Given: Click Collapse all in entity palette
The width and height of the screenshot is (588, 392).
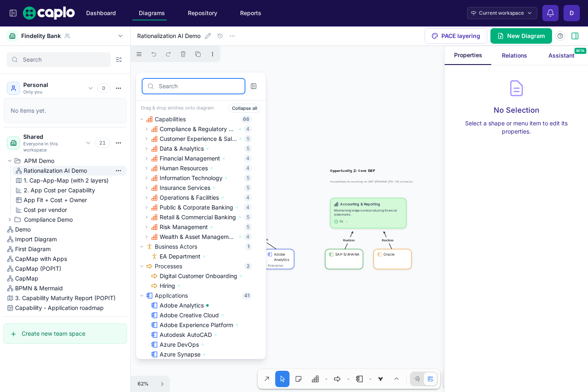Looking at the screenshot, I should (245, 108).
